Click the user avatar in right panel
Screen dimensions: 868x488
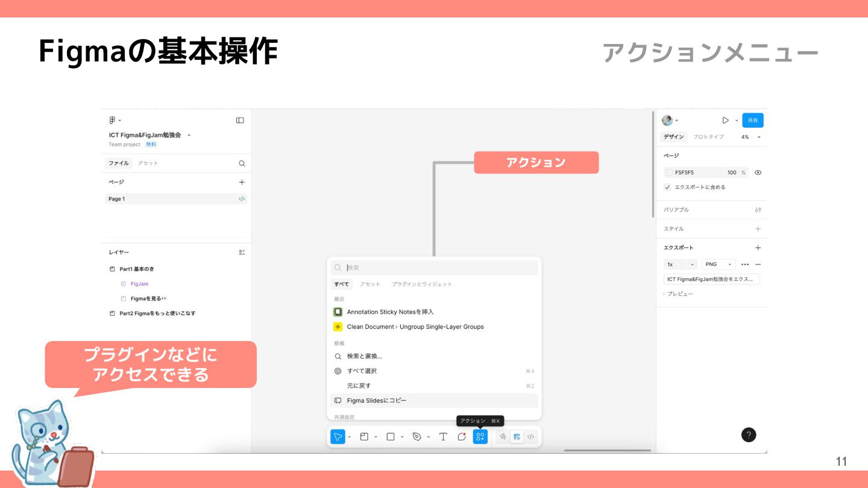pyautogui.click(x=667, y=120)
